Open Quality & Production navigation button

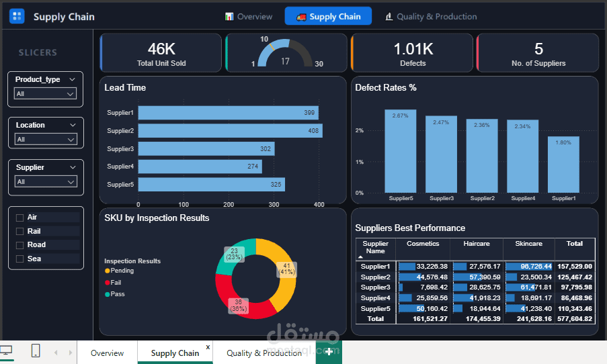click(x=431, y=16)
